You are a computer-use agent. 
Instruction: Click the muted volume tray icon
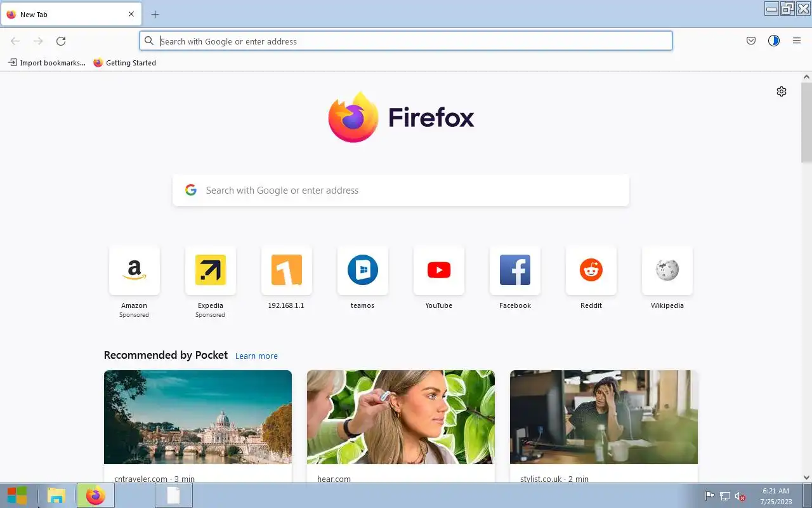(x=740, y=496)
